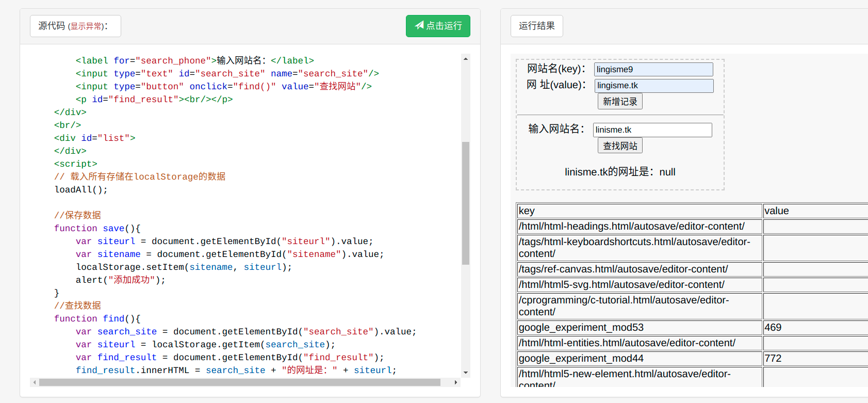Click the '/cprogramming/c-tutorial.html/autosave/editor-content/' cell
This screenshot has width=868, height=403.
[640, 306]
